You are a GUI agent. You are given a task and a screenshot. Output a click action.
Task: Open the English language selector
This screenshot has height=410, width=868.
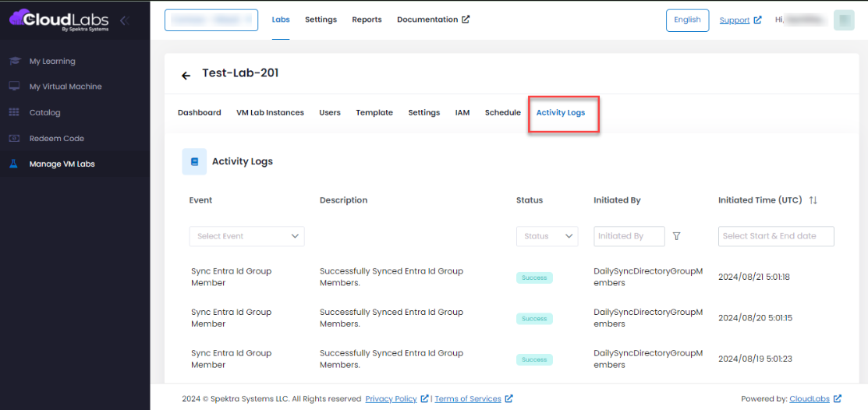(x=687, y=20)
